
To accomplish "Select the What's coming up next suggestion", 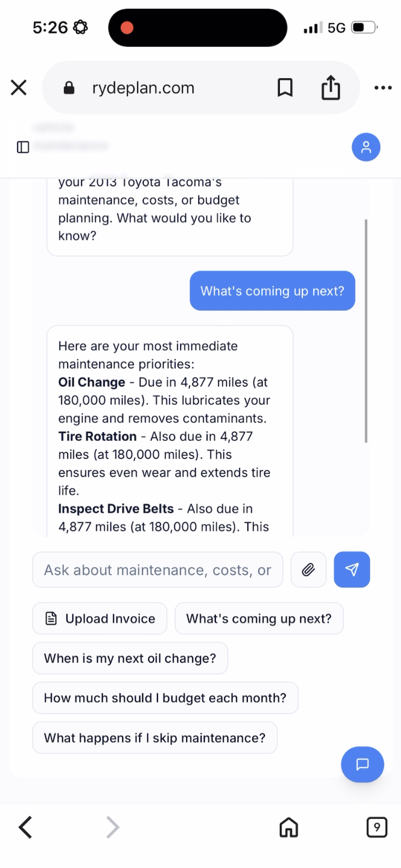I will (259, 619).
